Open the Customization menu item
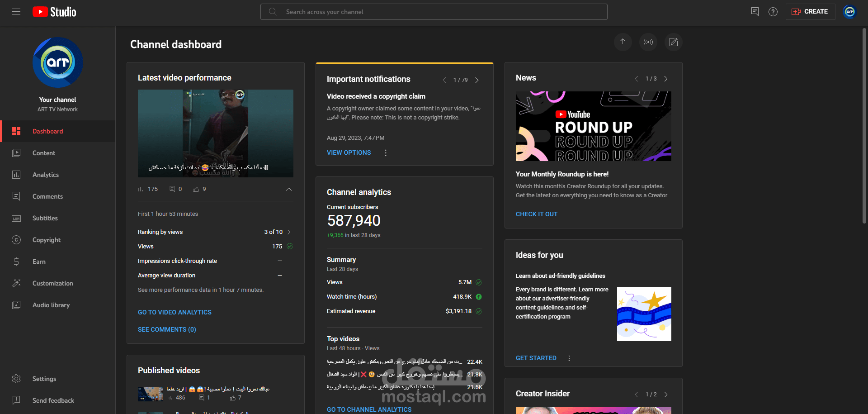Image resolution: width=868 pixels, height=414 pixels. [58, 283]
